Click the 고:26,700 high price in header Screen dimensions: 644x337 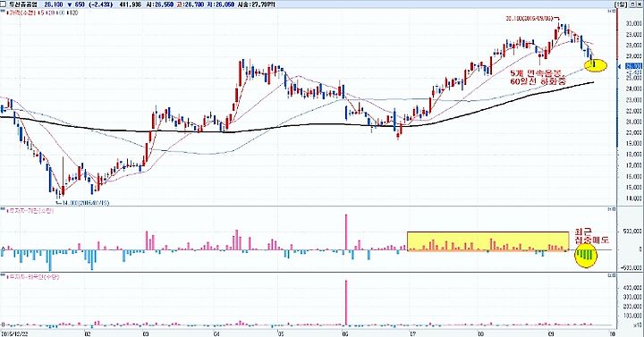coord(191,4)
